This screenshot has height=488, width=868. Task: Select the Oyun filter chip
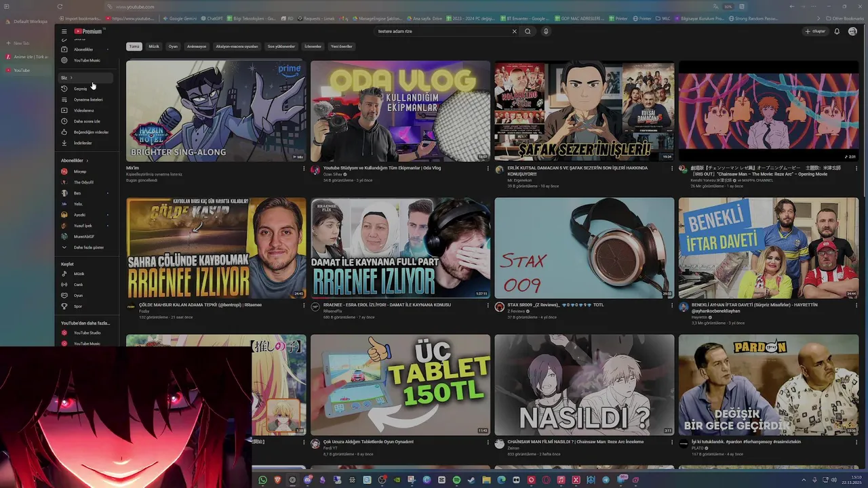click(173, 47)
